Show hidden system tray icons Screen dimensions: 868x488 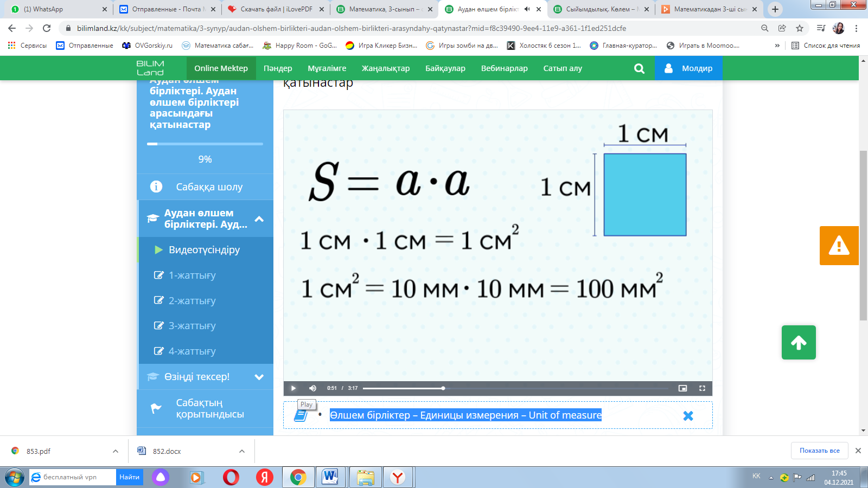[771, 478]
